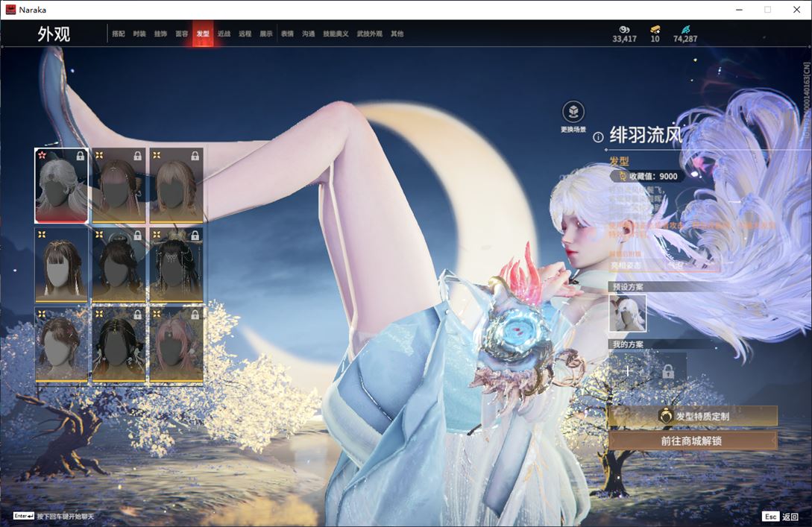Click the lock icon on the gold crown hairstyle
812x527 pixels.
pyautogui.click(x=195, y=235)
